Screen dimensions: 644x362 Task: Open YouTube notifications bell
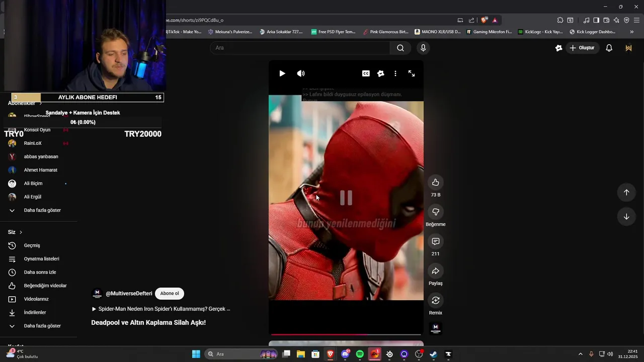pyautogui.click(x=609, y=48)
